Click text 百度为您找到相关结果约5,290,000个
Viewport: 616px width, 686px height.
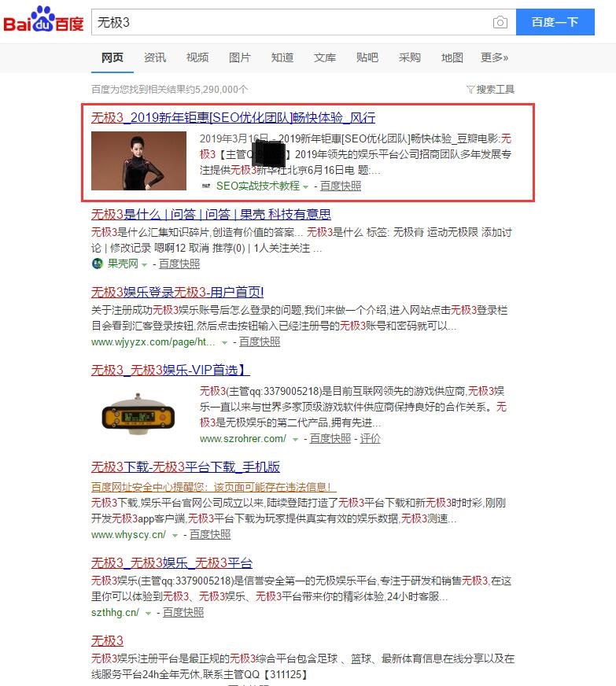point(170,89)
